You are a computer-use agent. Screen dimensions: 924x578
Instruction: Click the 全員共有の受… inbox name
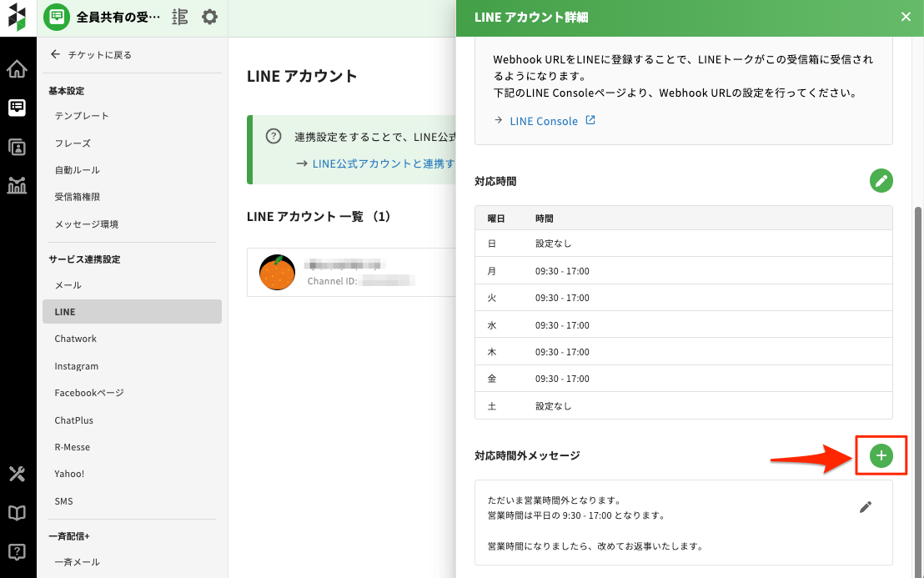coord(118,17)
